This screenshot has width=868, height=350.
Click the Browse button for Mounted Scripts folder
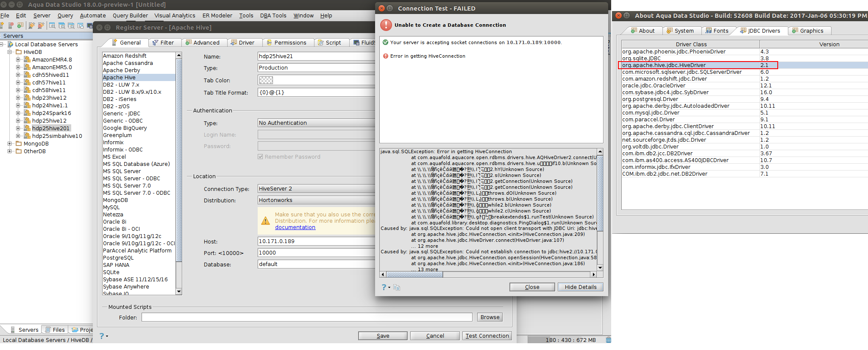(490, 317)
